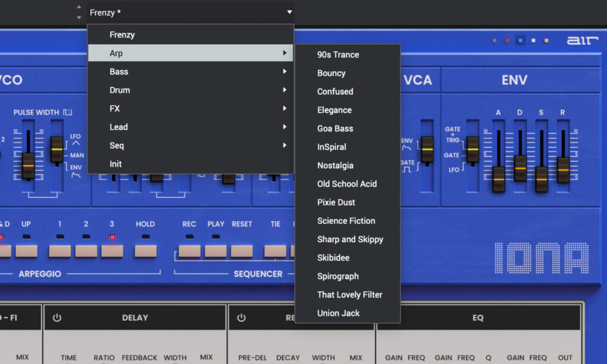This screenshot has height=364, width=607.
Task: Toggle the arpeggio HOLD button
Action: 145,251
